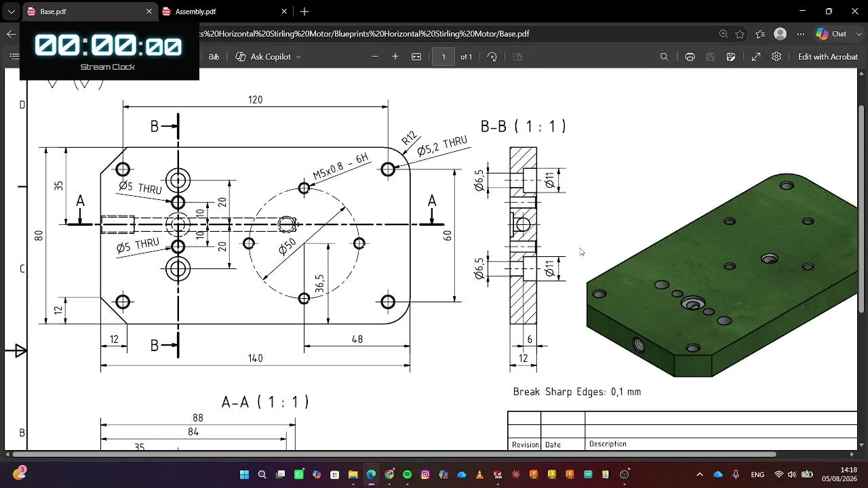
Task: Click the page number input field
Action: [x=443, y=57]
